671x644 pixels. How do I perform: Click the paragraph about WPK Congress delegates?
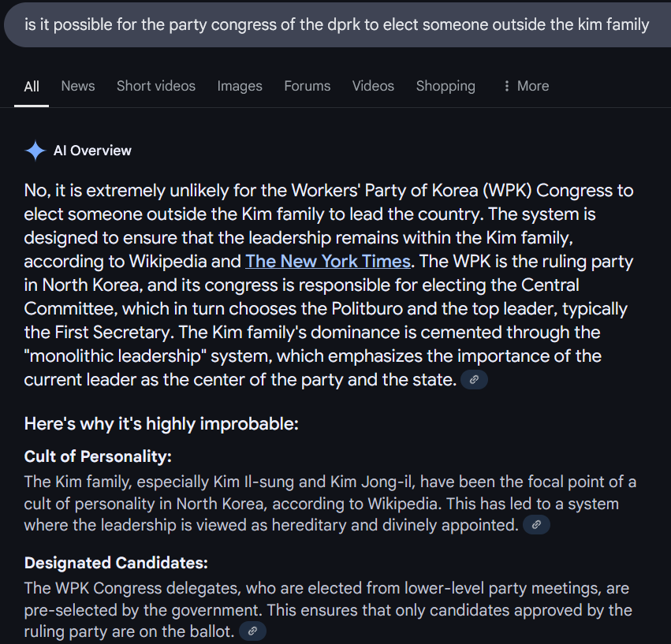coord(327,609)
